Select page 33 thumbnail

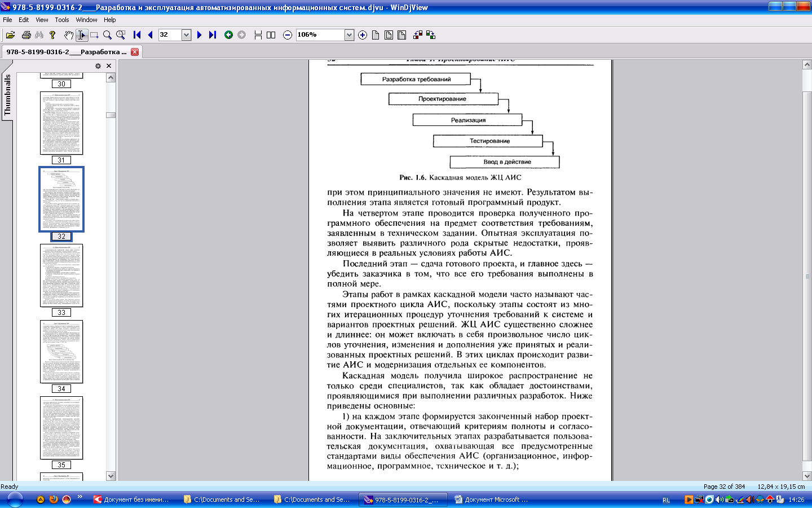coord(61,275)
